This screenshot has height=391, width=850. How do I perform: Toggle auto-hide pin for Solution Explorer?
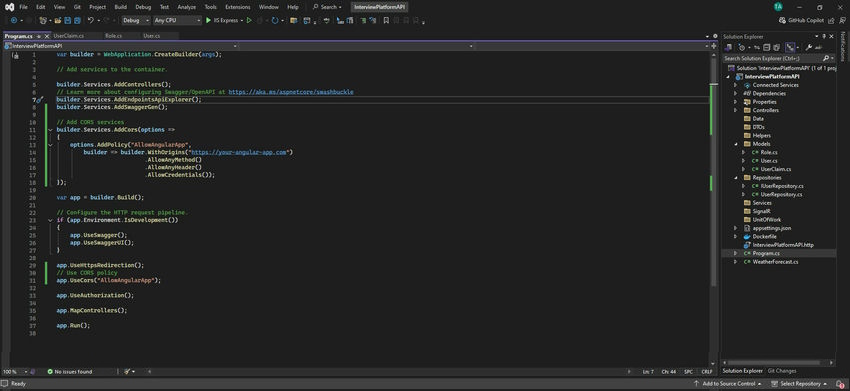(824, 36)
